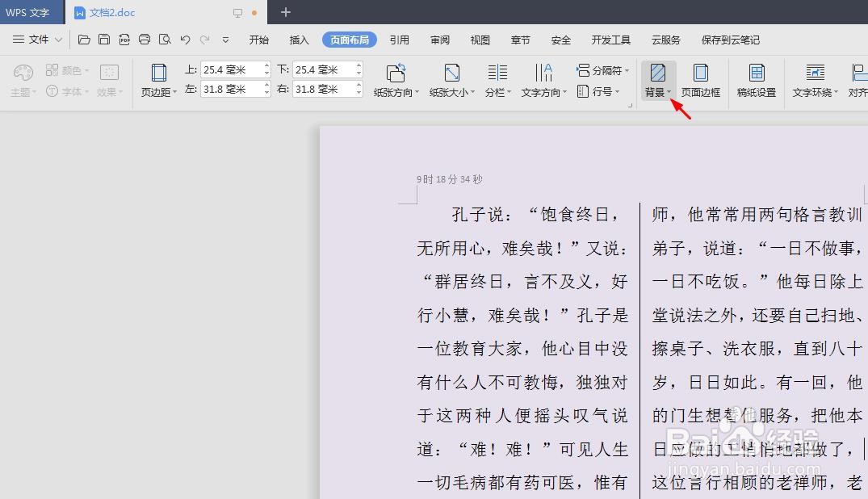
Task: Click the text line 行小慧，难矣哉！”孔子是
Action: point(522,315)
